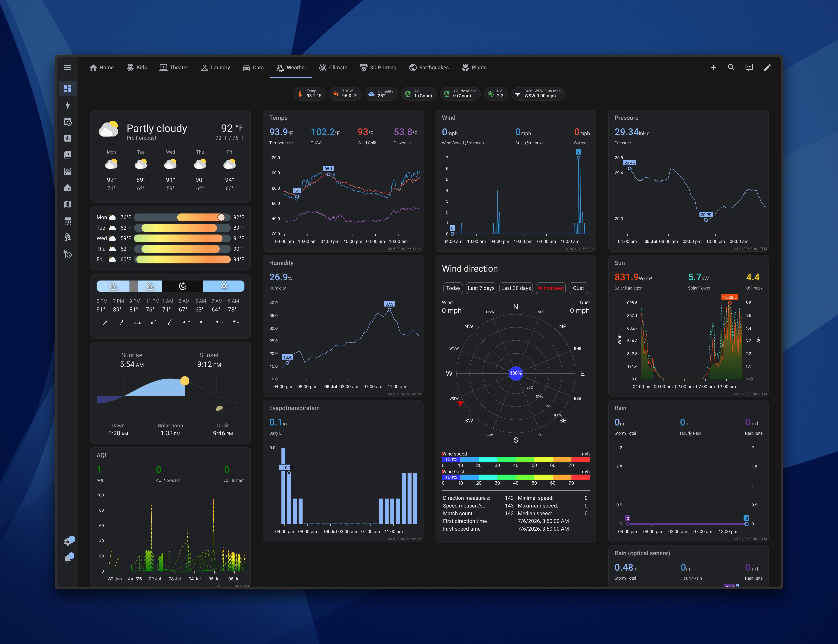Screen dimensions: 838x644
Task: Click the Temp 93.2 °F thermometer badge
Action: point(309,94)
